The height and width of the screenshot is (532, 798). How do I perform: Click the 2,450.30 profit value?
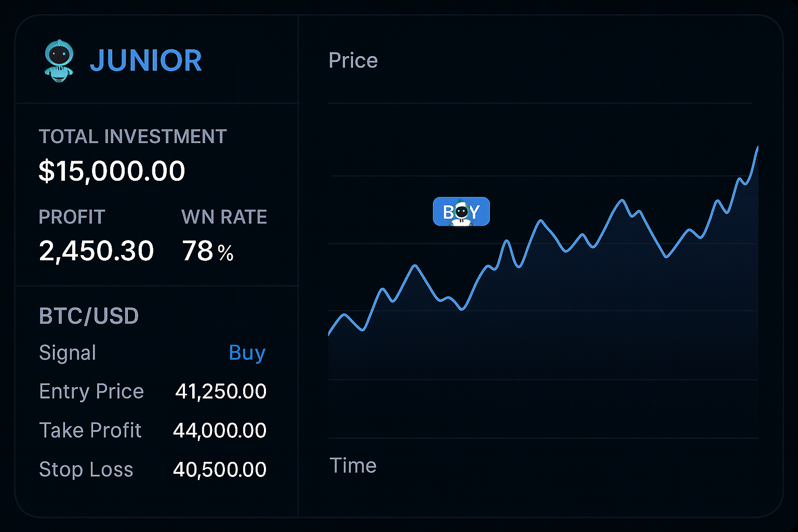96,251
